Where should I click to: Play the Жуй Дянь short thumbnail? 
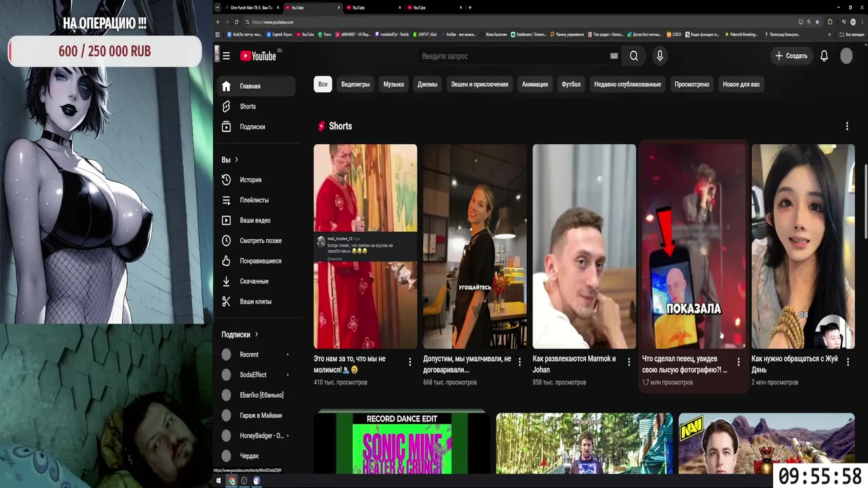point(803,246)
